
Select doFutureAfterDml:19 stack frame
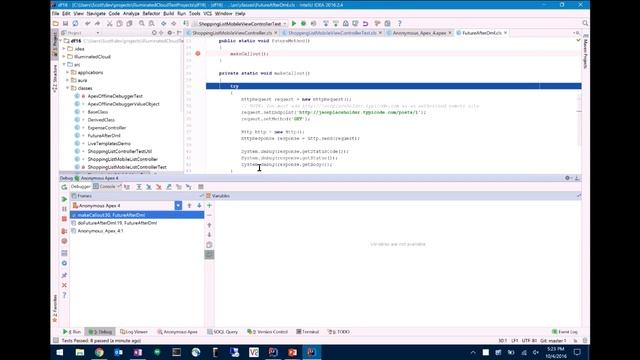pos(117,223)
